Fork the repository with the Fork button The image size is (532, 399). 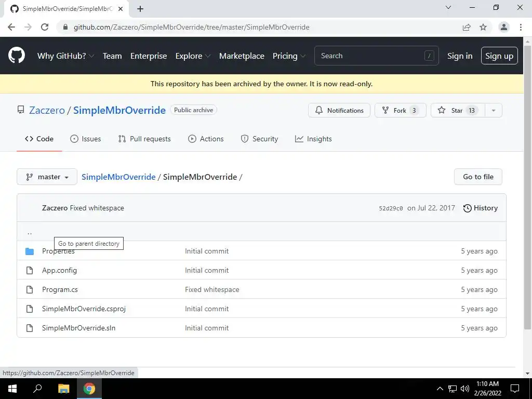(x=401, y=110)
